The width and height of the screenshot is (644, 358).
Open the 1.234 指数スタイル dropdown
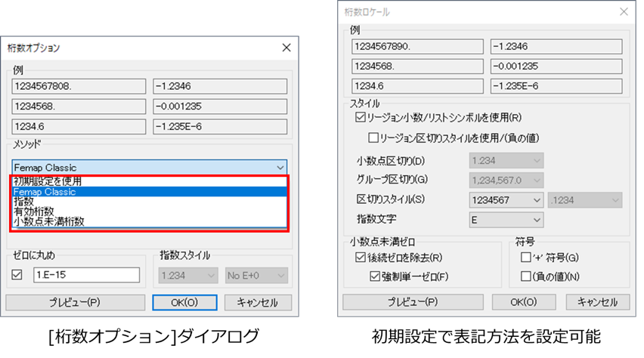point(188,276)
